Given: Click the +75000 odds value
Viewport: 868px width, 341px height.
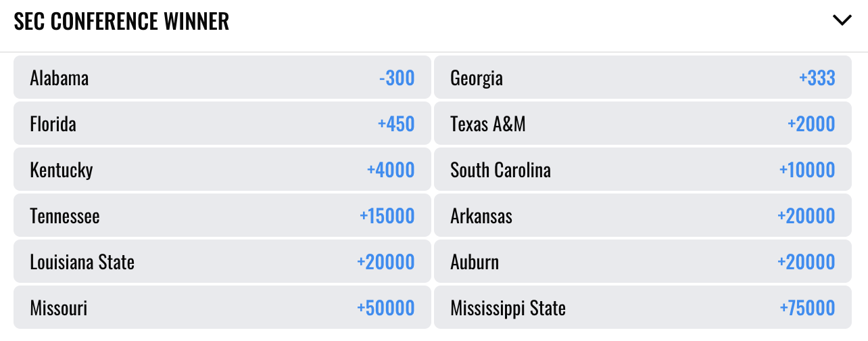Looking at the screenshot, I should point(807,308).
